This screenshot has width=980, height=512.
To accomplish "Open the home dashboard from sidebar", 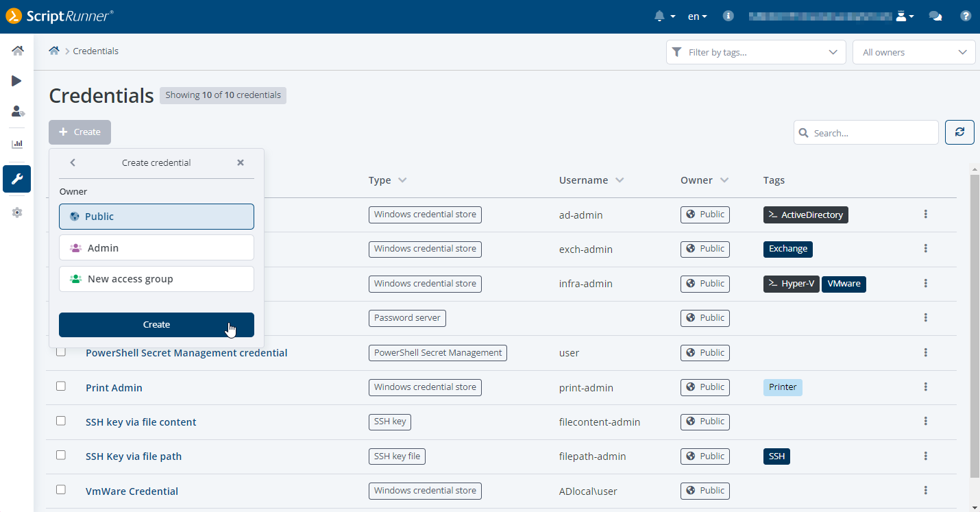I will pyautogui.click(x=17, y=51).
